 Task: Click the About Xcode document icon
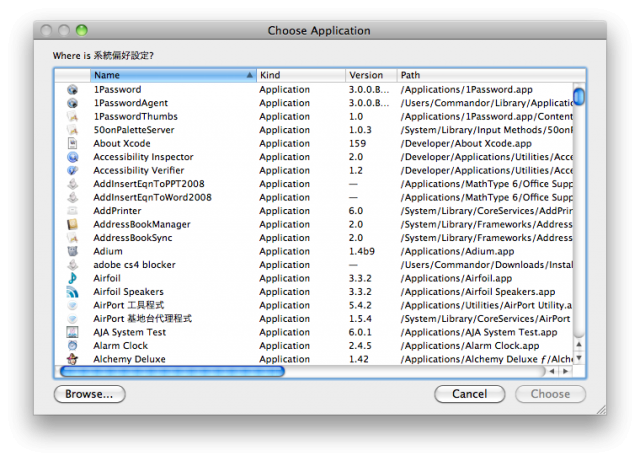pos(73,143)
